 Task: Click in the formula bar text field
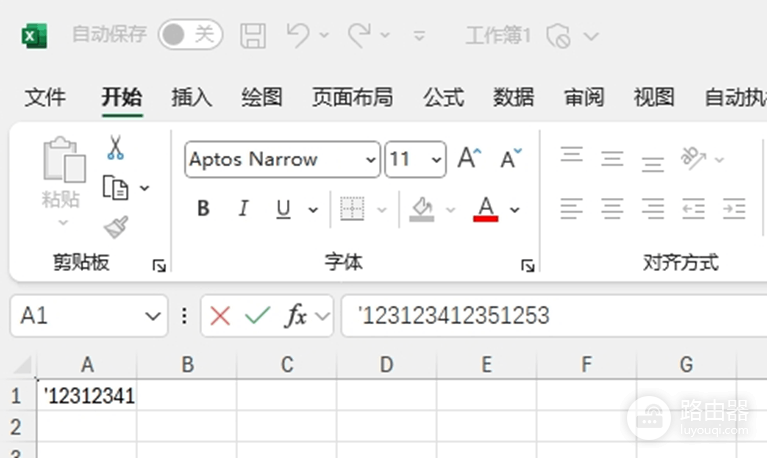click(554, 316)
